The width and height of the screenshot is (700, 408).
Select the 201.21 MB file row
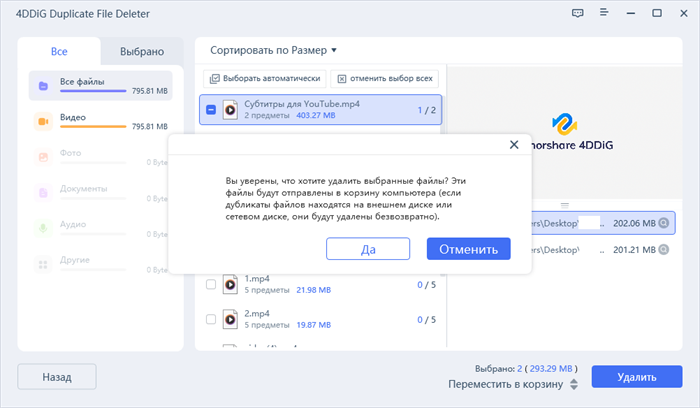603,250
